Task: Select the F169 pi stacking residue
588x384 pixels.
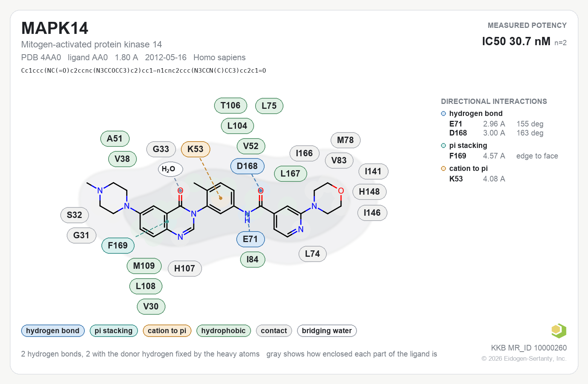Action: 118,245
